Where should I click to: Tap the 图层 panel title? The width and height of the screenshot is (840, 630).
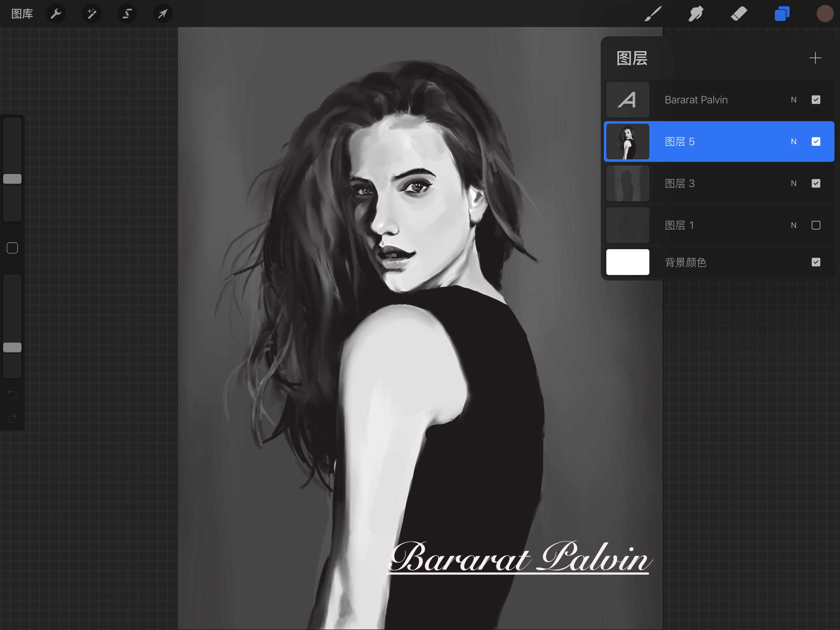632,58
